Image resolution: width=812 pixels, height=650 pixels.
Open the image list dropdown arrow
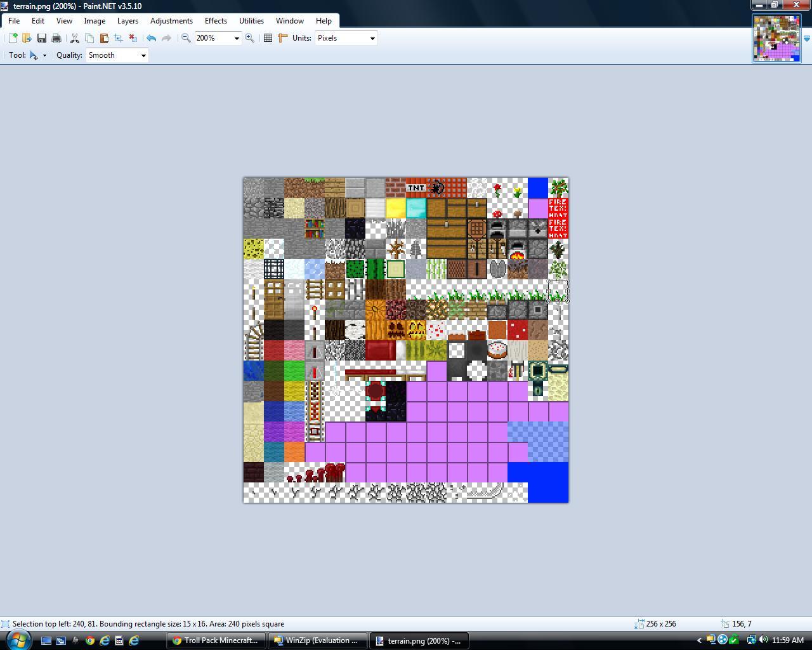(806, 38)
